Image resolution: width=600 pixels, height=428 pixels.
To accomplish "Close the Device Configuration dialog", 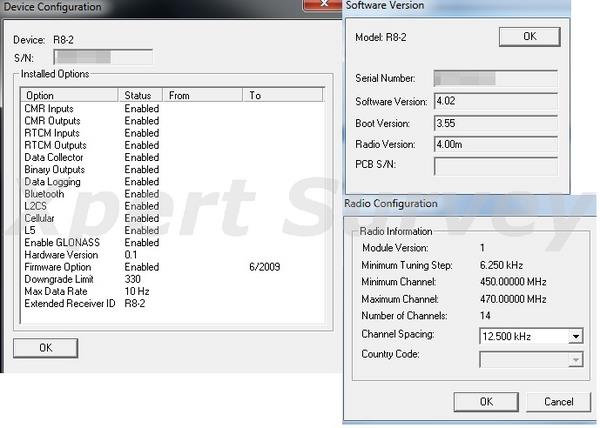I will point(323,7).
